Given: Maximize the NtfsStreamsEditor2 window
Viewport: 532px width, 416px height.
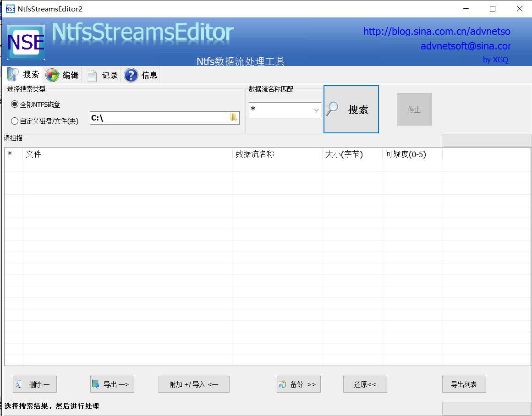Looking at the screenshot, I should click(x=493, y=9).
